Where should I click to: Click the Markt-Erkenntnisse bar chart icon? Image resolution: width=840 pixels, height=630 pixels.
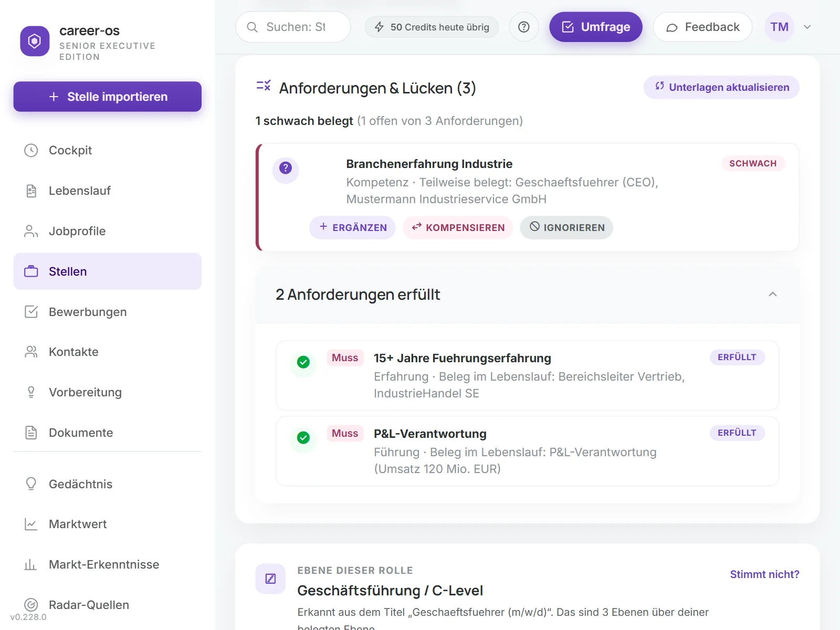pos(31,564)
